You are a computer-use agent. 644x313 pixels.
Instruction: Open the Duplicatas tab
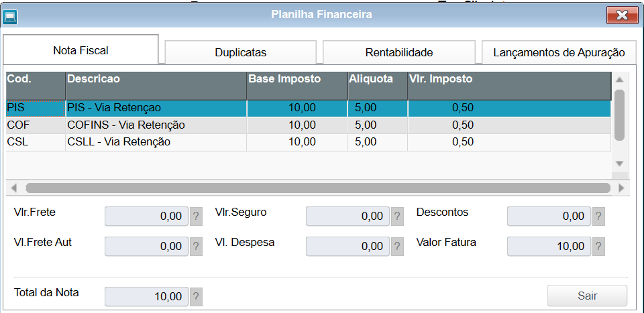[x=240, y=52]
